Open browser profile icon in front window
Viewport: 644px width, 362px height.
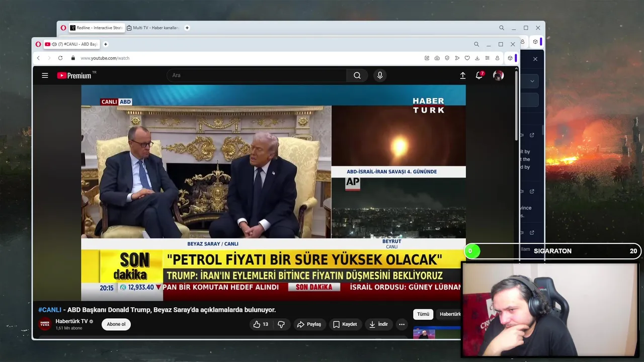click(497, 58)
